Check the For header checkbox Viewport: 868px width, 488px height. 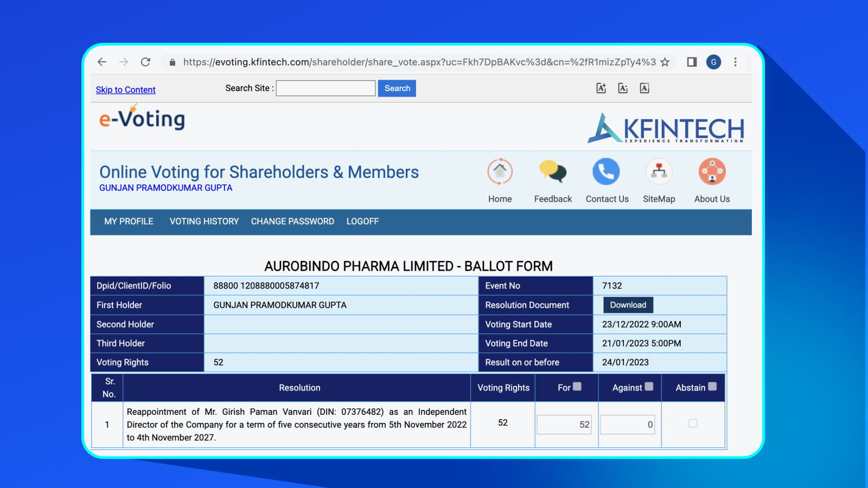tap(577, 387)
